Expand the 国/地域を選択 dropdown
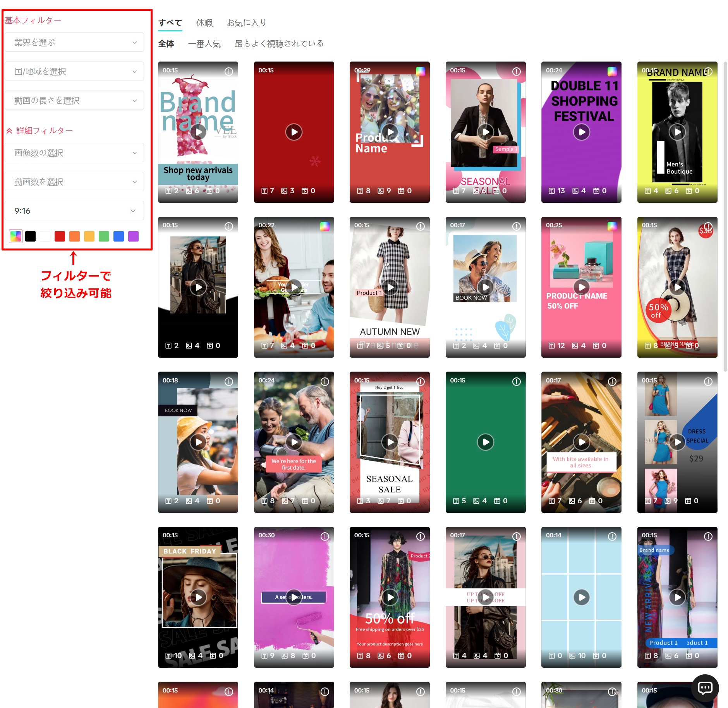 [74, 72]
